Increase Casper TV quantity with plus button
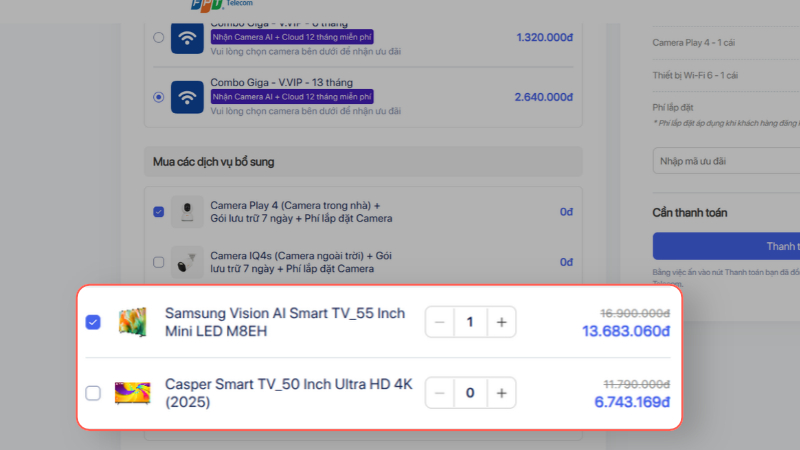 coord(502,393)
